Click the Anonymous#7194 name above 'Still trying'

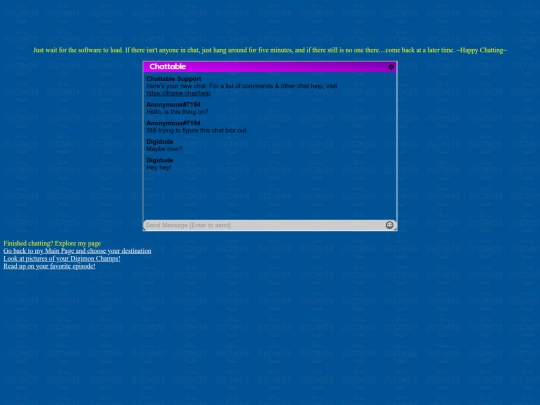pos(173,123)
